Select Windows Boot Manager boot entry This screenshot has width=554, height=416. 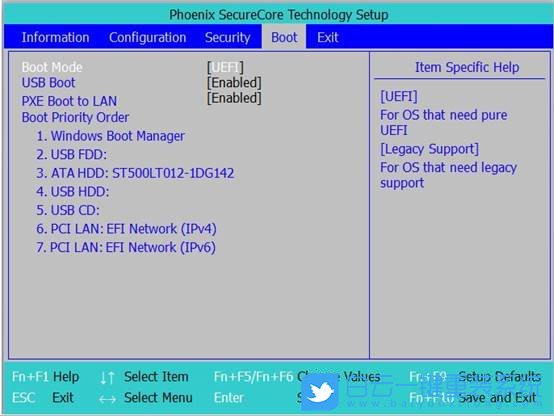(111, 136)
